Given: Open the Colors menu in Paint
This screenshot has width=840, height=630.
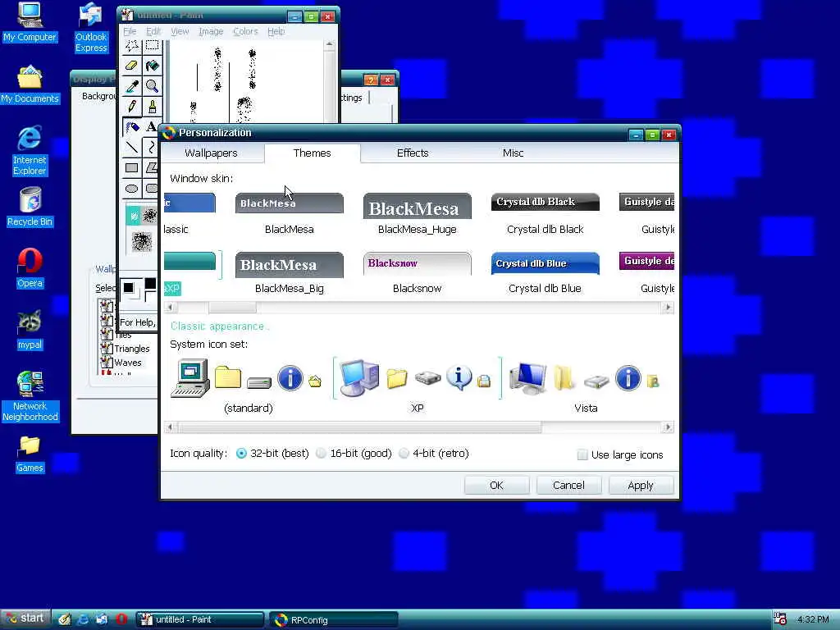Looking at the screenshot, I should pos(245,32).
